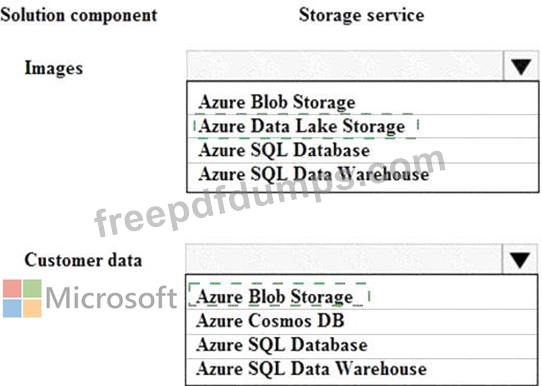Click the Solution component column header
Image resolution: width=542 pixels, height=386 pixels.
(x=79, y=15)
